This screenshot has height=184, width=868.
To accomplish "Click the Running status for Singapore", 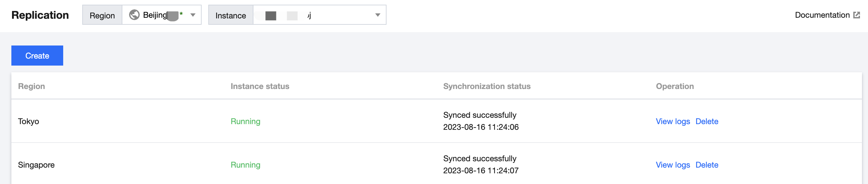I will click(x=245, y=165).
